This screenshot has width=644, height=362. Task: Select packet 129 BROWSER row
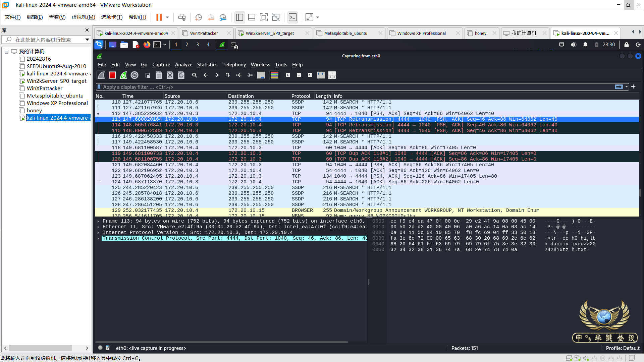coord(302,210)
